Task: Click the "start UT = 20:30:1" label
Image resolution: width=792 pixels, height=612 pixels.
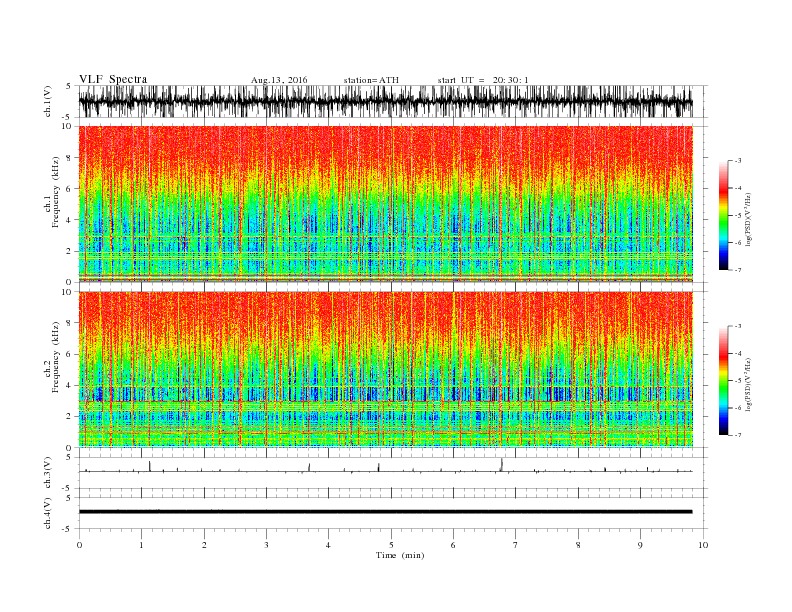Action: click(x=483, y=80)
